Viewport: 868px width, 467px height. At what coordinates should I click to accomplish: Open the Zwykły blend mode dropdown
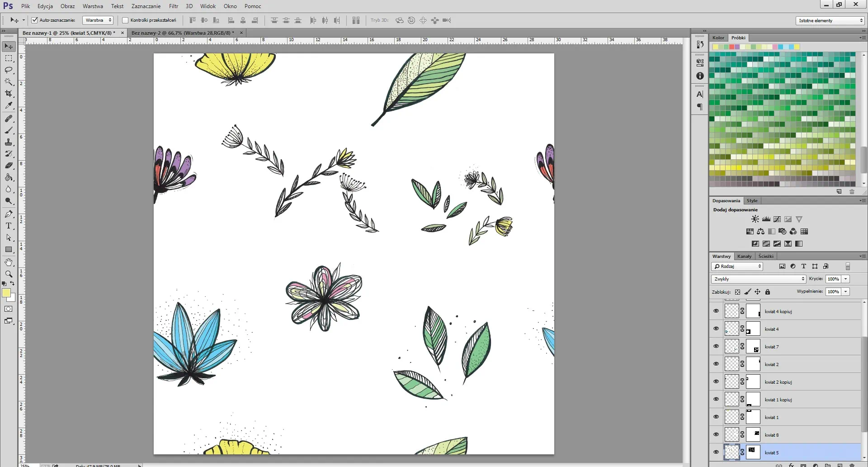pyautogui.click(x=758, y=279)
